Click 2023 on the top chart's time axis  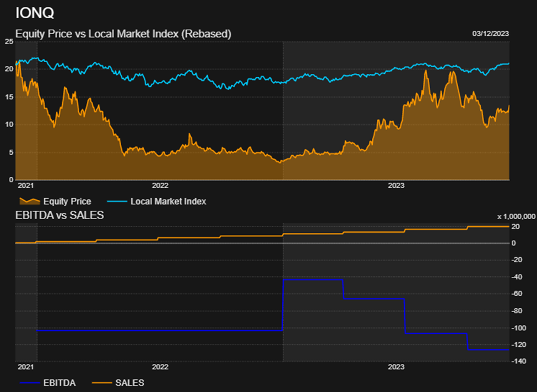click(396, 186)
